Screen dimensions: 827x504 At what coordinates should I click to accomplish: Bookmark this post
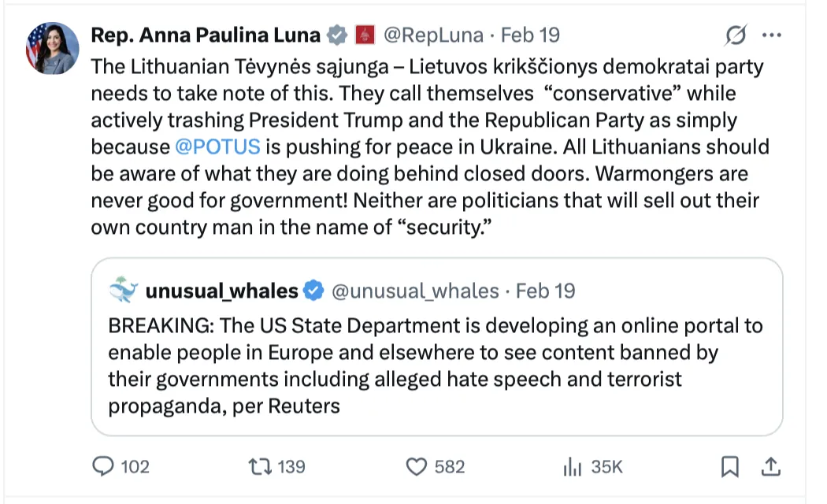[x=730, y=467]
